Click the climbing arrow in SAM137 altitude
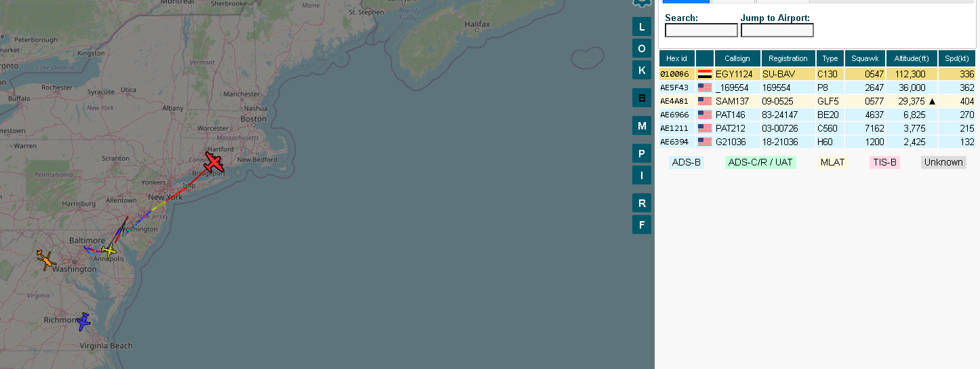The height and width of the screenshot is (369, 980). [x=932, y=101]
